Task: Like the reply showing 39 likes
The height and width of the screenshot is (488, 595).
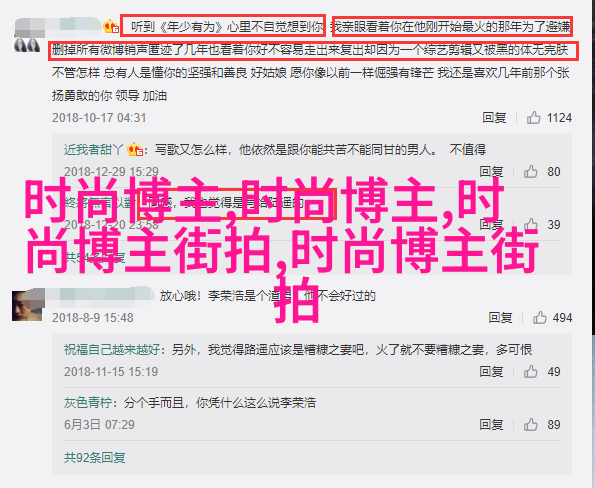Action: coord(530,225)
